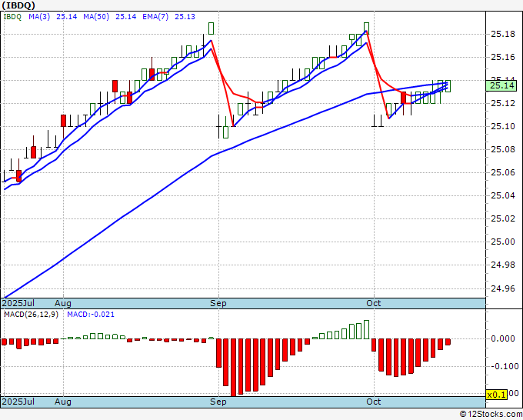Click the 25.06 price axis label

pyautogui.click(x=503, y=172)
